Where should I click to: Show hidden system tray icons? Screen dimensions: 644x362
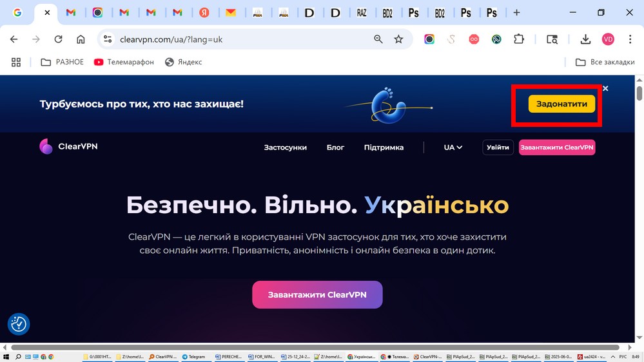point(613,357)
